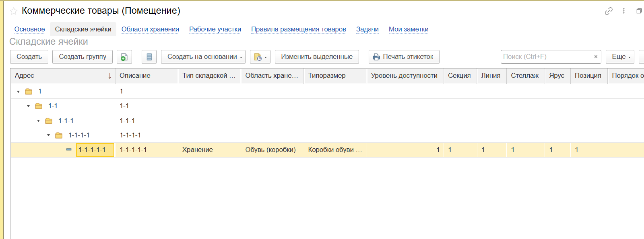Screen dimensions: 644x239
Task: Collapse the 1-1-1-1 group node
Action: (48, 135)
